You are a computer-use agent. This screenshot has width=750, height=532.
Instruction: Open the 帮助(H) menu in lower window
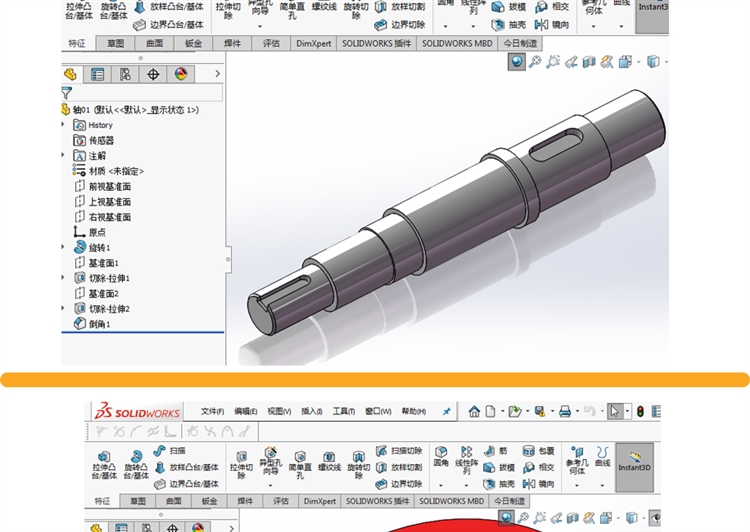coord(414,411)
